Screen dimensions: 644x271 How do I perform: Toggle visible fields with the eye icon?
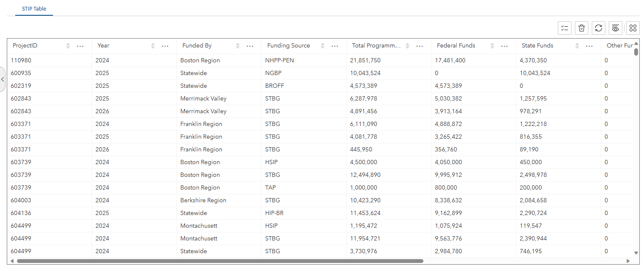coord(616,28)
